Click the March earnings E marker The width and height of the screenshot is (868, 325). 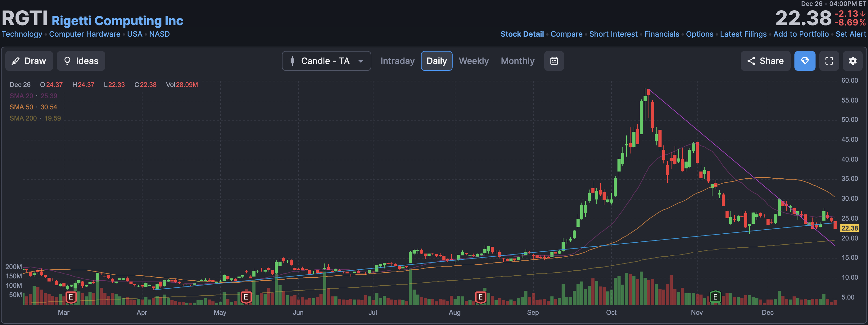point(71,297)
